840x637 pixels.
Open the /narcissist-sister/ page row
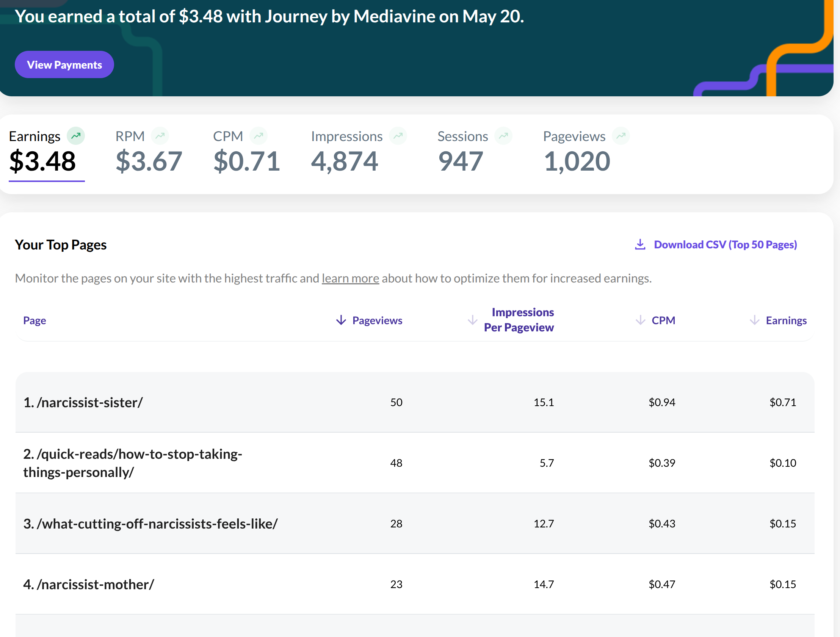pos(83,402)
